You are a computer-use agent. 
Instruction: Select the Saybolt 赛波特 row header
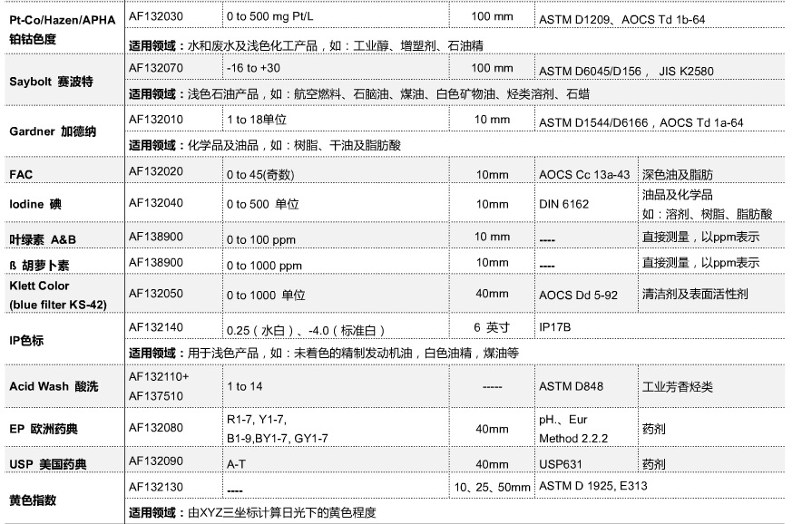click(51, 82)
